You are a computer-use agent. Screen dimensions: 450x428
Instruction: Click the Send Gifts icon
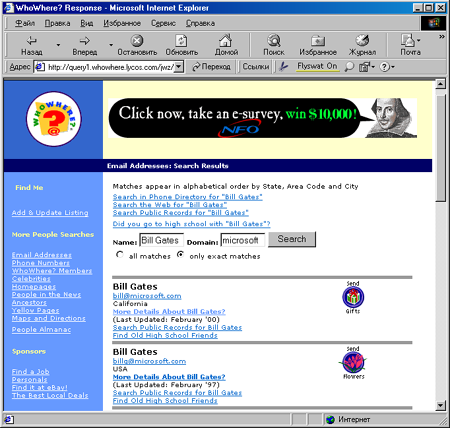coord(353,297)
